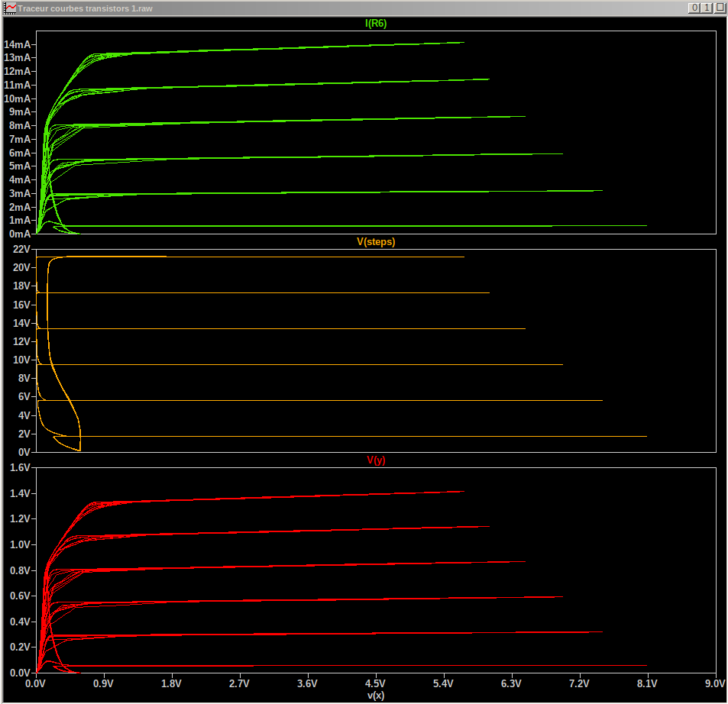Image resolution: width=728 pixels, height=704 pixels.
Task: Click the 7mA tick on the current axis
Action: [x=20, y=139]
